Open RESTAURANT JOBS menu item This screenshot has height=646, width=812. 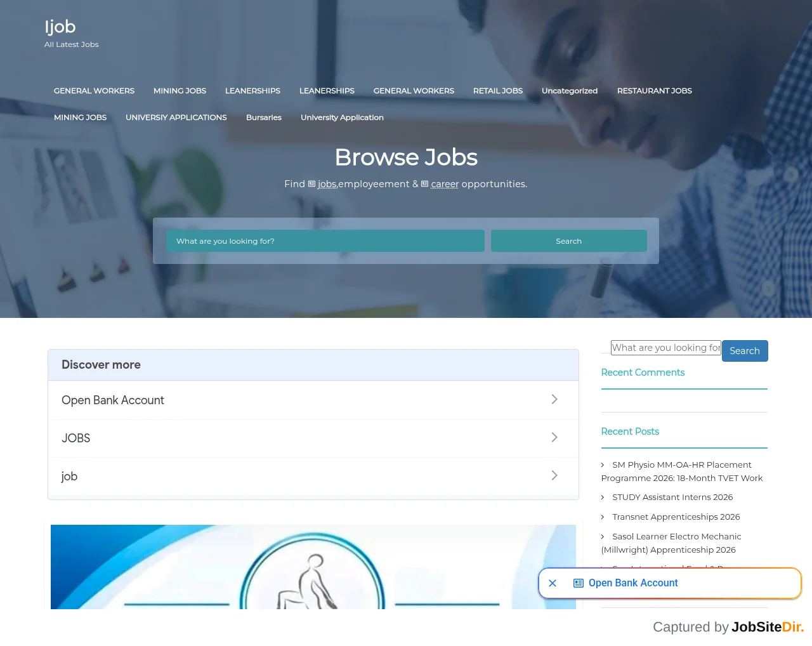tap(655, 91)
